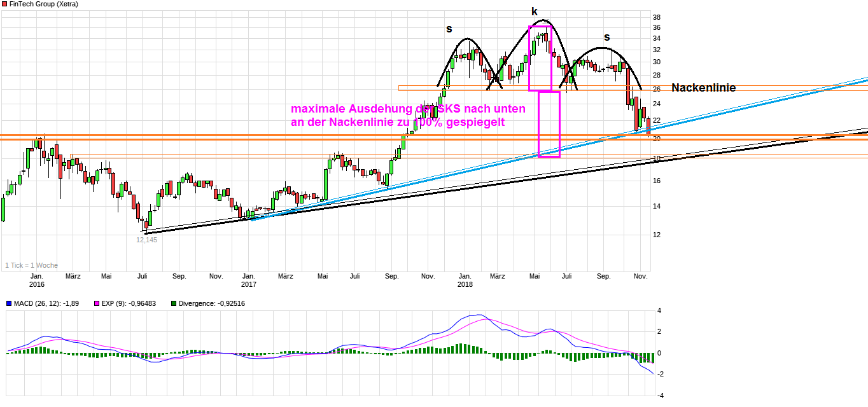Click the 2017 year label on the axis

[x=248, y=284]
